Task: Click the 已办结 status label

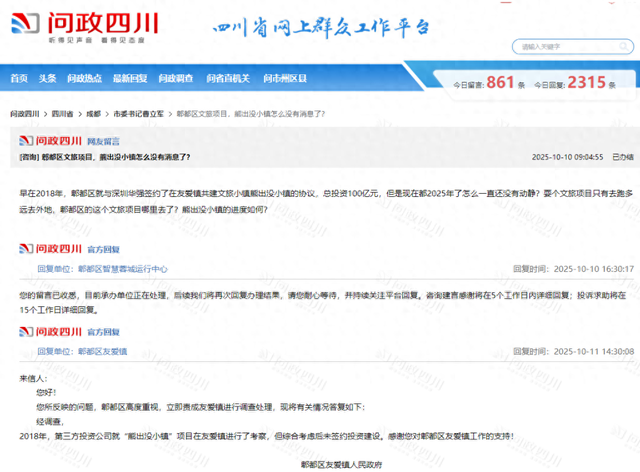Action: point(623,157)
